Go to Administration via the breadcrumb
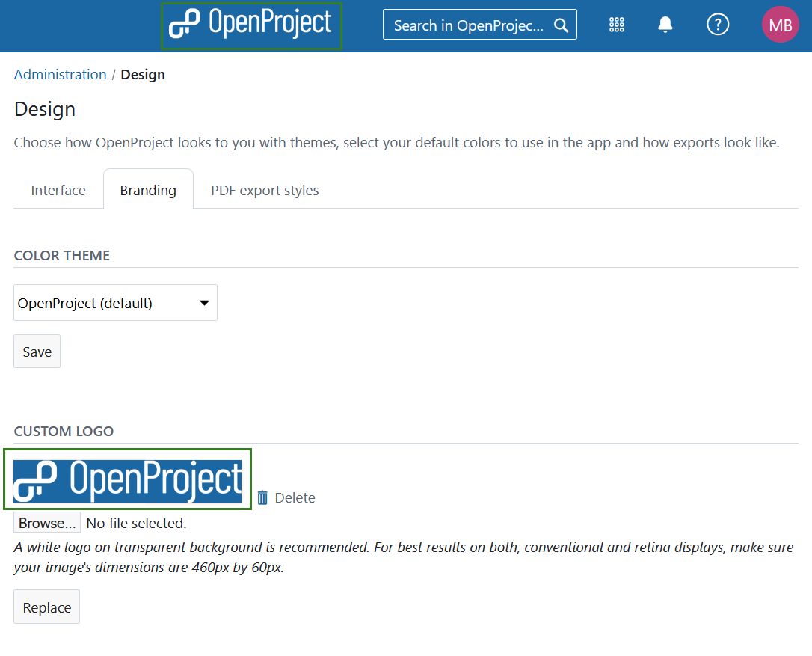 (61, 75)
